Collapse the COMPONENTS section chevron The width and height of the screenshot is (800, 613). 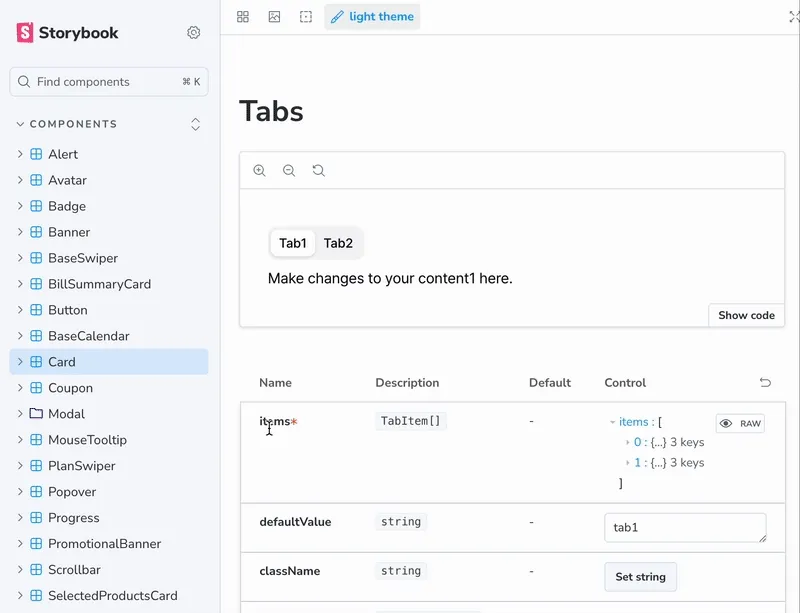click(20, 124)
